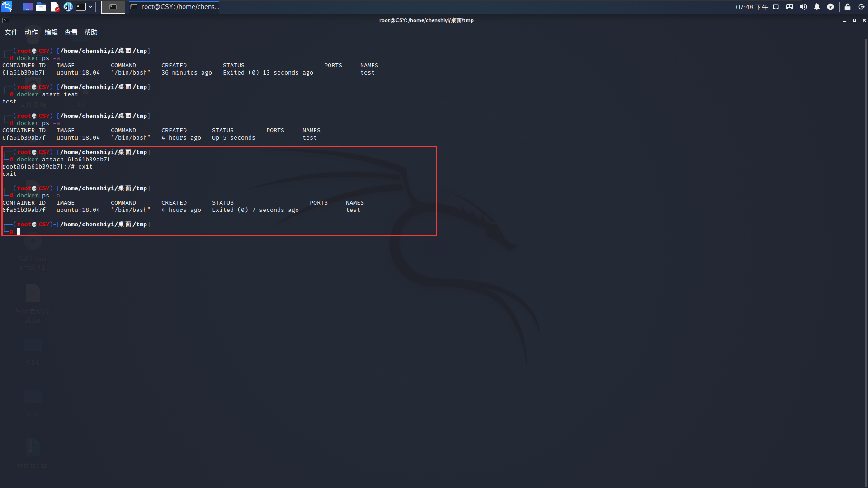
Task: Switch to the untitled terminal taskbar button
Action: point(113,7)
